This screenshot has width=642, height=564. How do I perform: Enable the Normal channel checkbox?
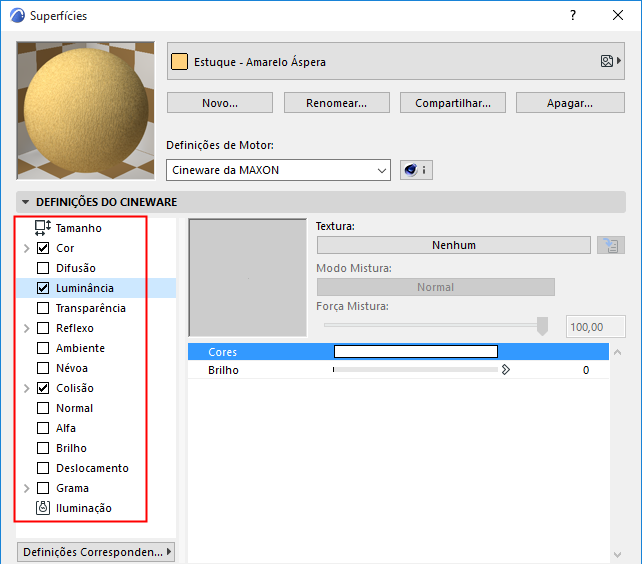click(x=43, y=408)
